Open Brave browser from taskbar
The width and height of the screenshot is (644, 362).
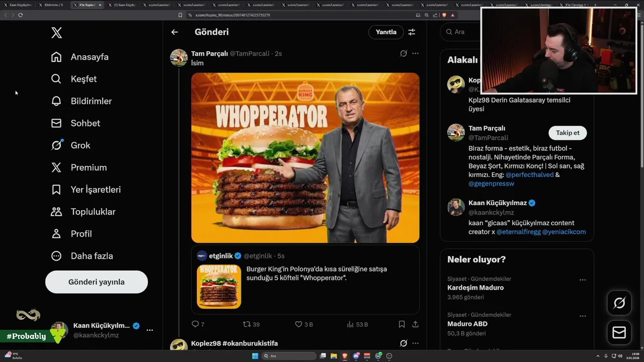[x=345, y=356]
